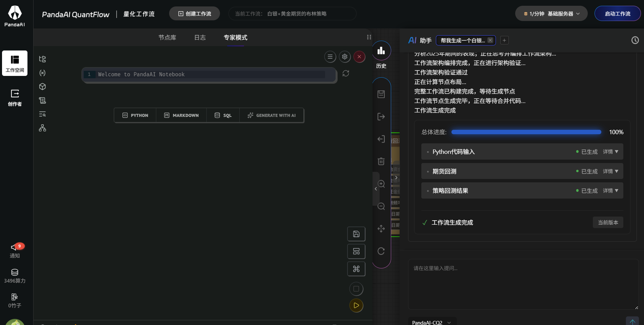Viewport: 644px width, 325px height.
Task: Click the 量化工作流 title text
Action: coord(139,14)
